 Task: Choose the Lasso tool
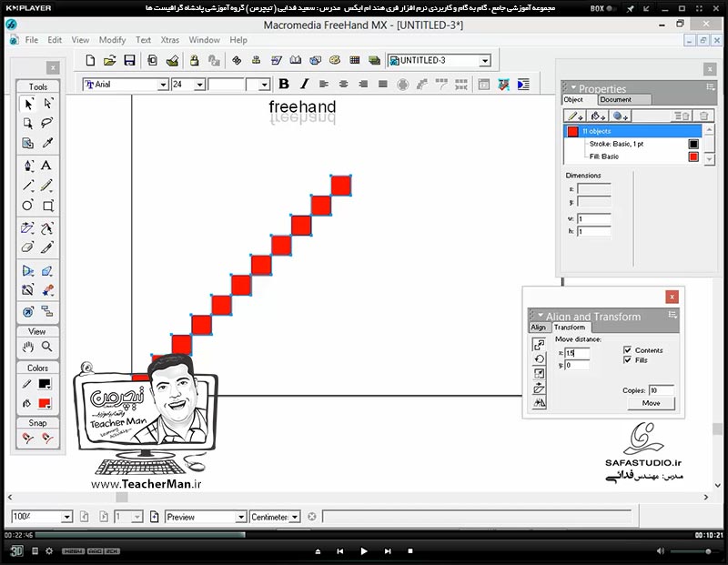point(47,123)
